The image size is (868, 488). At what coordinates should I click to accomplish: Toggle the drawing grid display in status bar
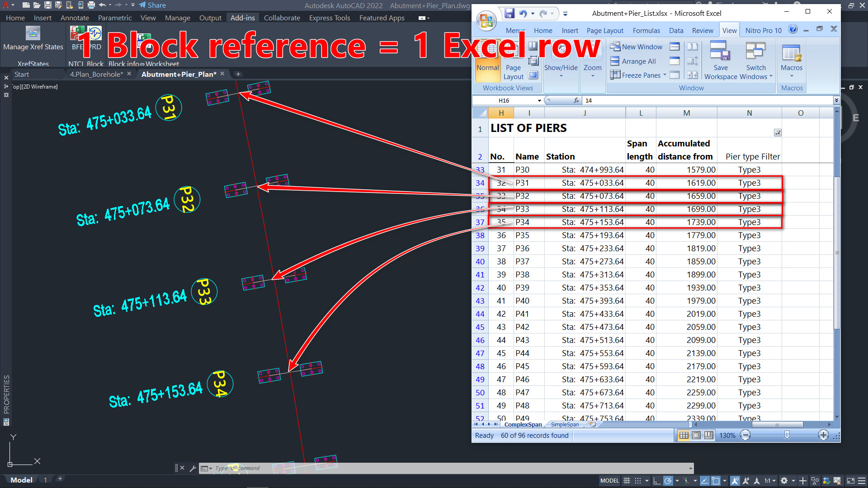(x=627, y=481)
